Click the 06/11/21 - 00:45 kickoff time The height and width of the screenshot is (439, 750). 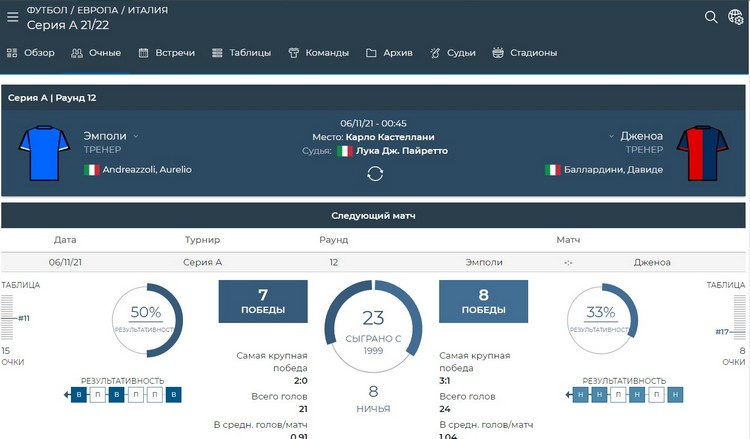373,123
